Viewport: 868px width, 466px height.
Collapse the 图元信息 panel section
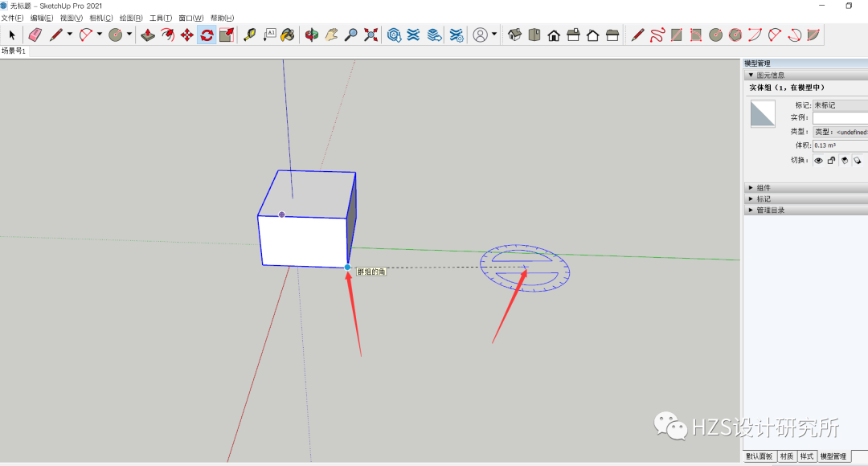(751, 75)
